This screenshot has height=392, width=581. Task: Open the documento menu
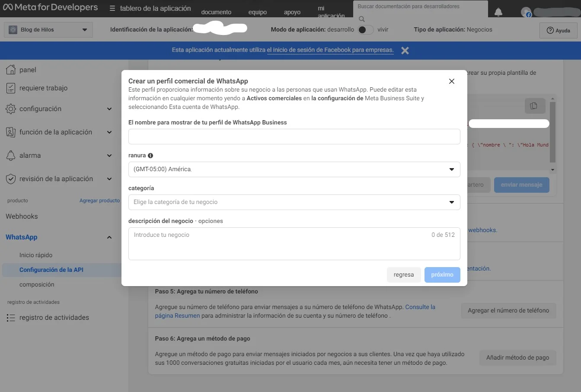(216, 12)
